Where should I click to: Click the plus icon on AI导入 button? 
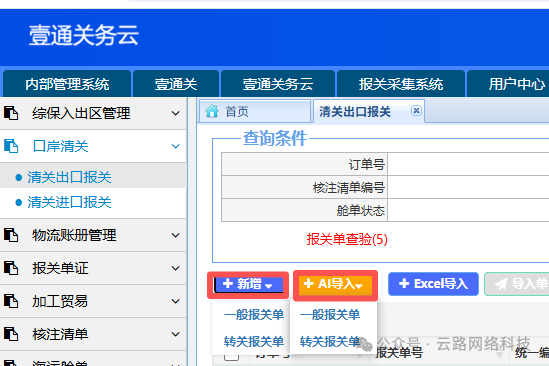tap(308, 283)
